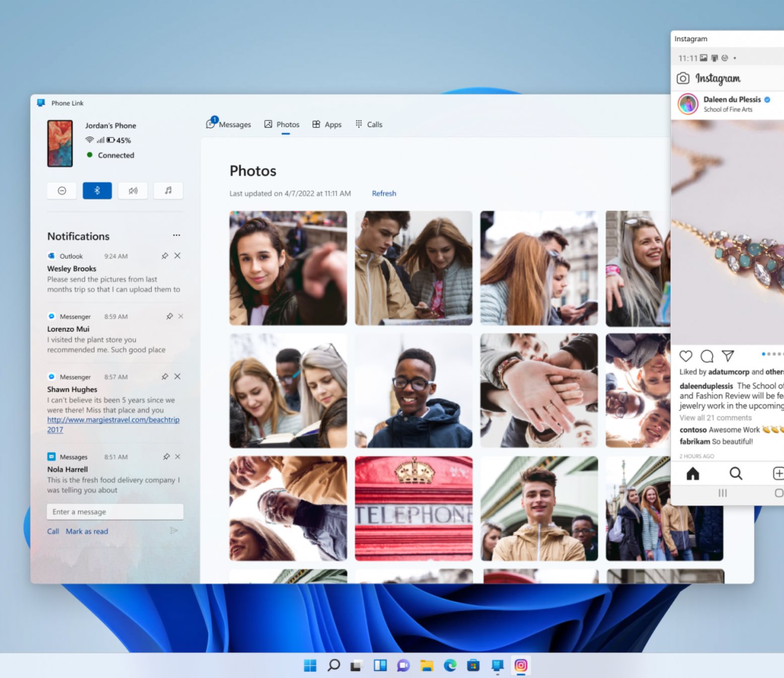Image resolution: width=784 pixels, height=678 pixels.
Task: Click Instagram Home icon
Action: (693, 473)
